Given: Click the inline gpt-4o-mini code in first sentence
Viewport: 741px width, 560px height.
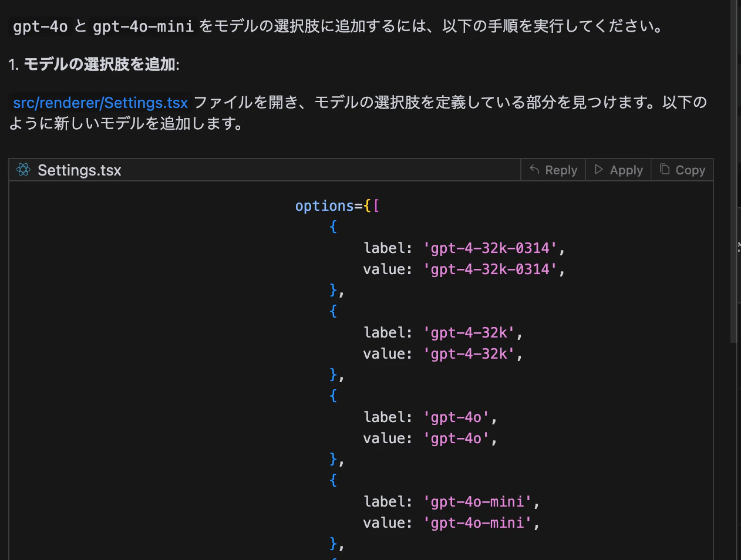Looking at the screenshot, I should (x=143, y=26).
